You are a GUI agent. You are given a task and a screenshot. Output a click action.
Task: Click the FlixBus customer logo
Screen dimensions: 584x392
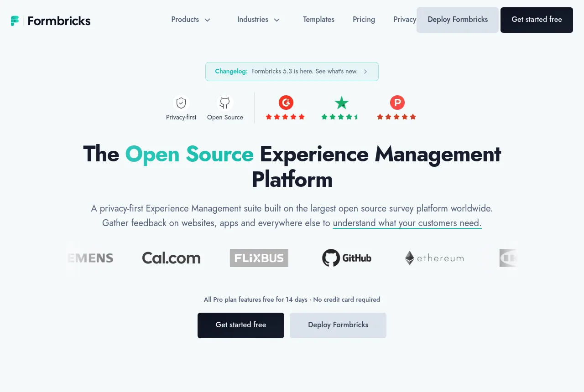click(259, 258)
